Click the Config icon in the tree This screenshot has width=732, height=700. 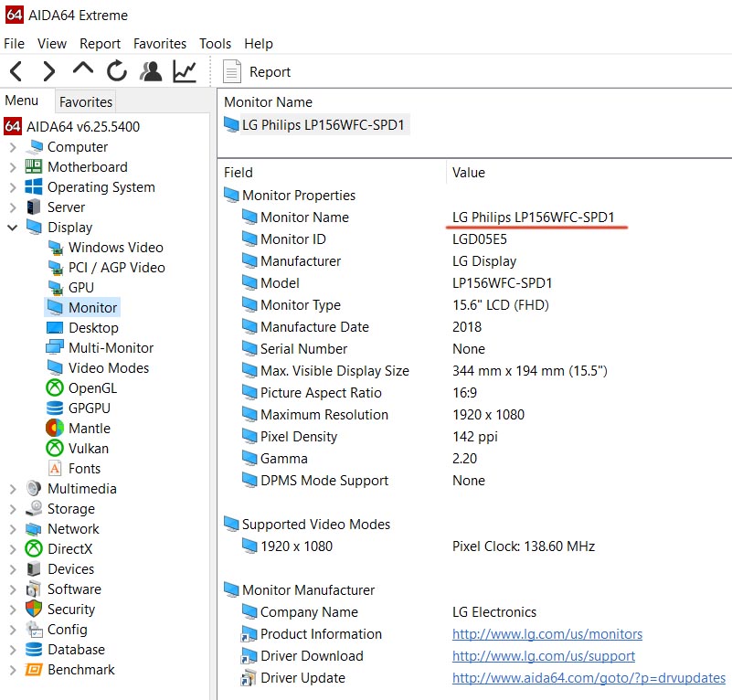[x=34, y=630]
